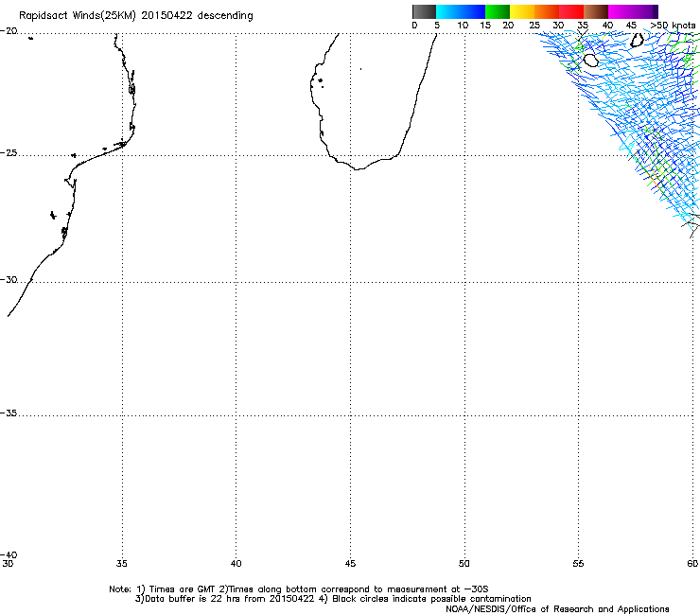Select the yellow 20-25 knots legend segment

(x=522, y=11)
